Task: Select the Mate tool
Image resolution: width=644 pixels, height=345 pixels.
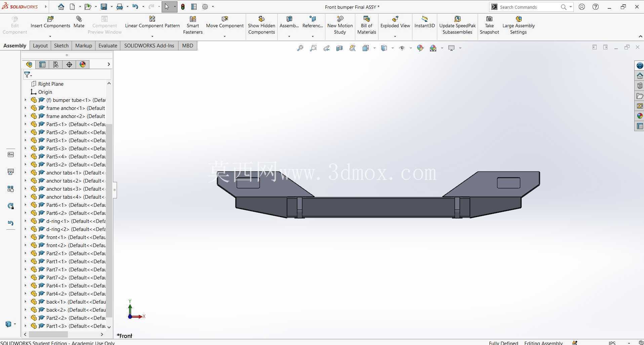Action: [79, 22]
